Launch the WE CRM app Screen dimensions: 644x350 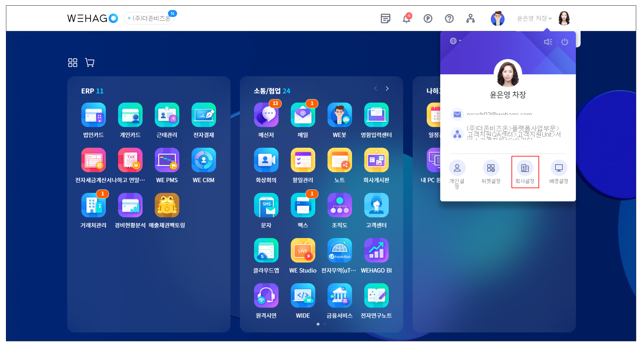tap(203, 160)
